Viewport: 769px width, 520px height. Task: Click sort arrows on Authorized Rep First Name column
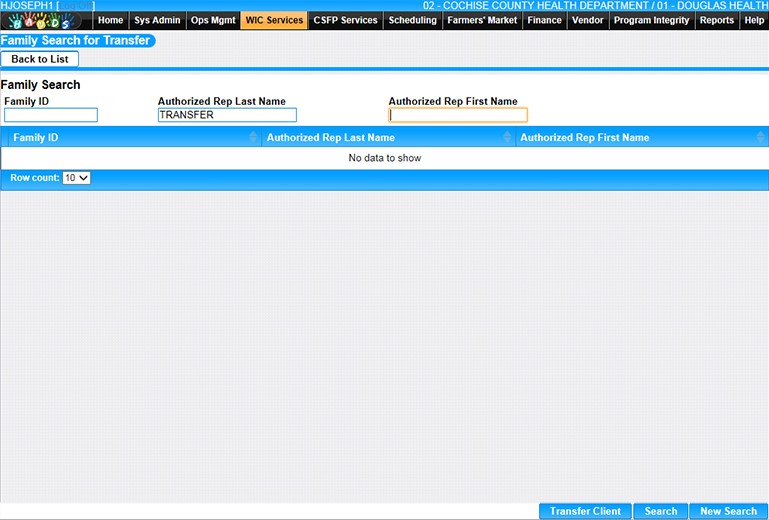coord(761,138)
